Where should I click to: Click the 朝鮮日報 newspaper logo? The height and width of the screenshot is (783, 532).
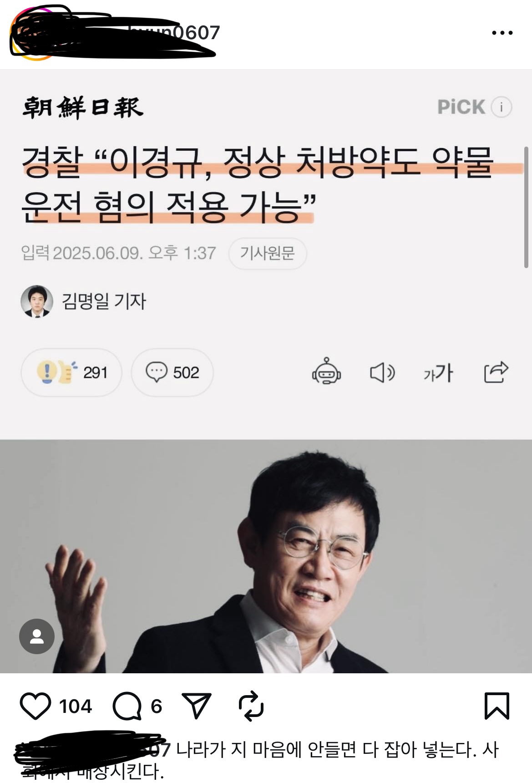83,108
